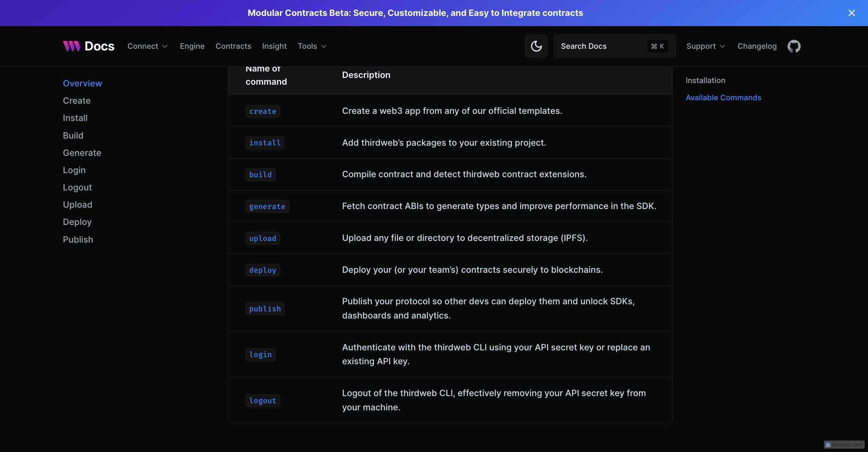Close the Modular Contracts Beta banner
The width and height of the screenshot is (868, 452).
[851, 13]
